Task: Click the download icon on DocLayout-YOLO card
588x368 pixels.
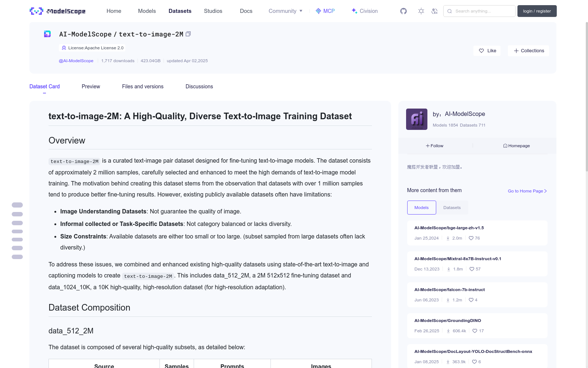Action: point(448,362)
